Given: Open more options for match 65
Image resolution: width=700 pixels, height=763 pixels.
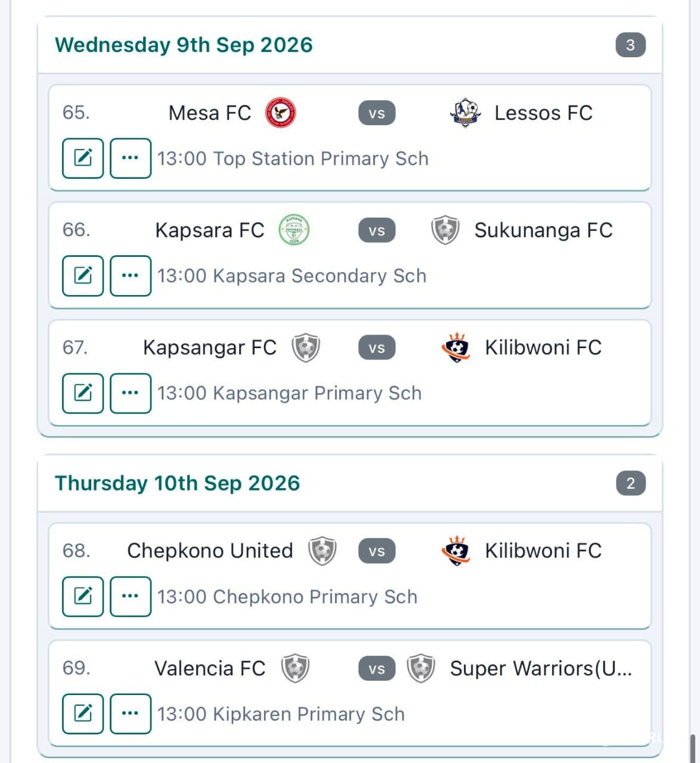Looking at the screenshot, I should [130, 158].
